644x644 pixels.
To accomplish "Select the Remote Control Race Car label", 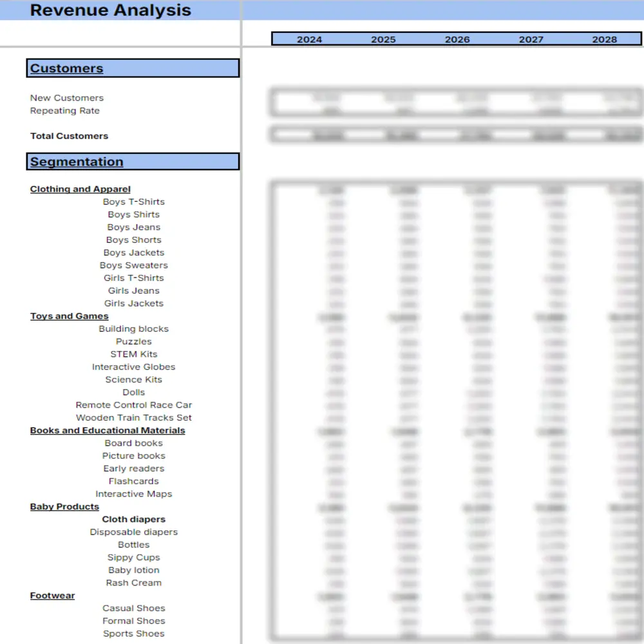I will [133, 405].
